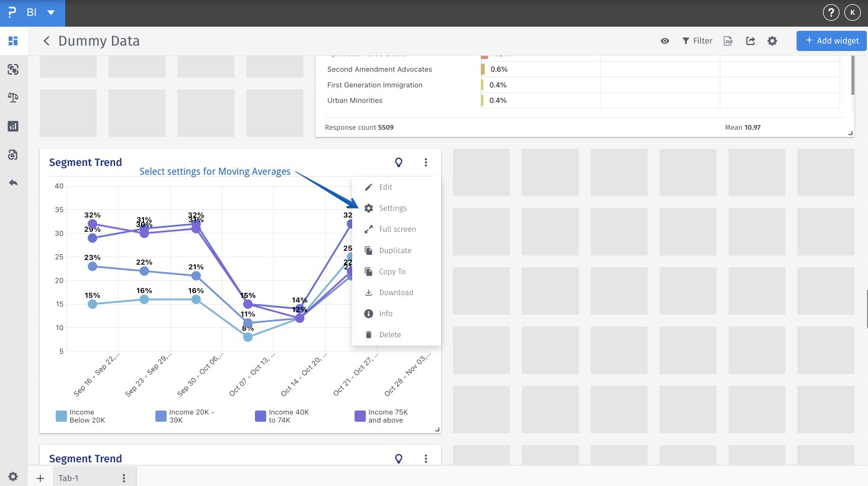Click the bar chart icon in sidebar
Screen dimensions: 868x486
point(13,126)
